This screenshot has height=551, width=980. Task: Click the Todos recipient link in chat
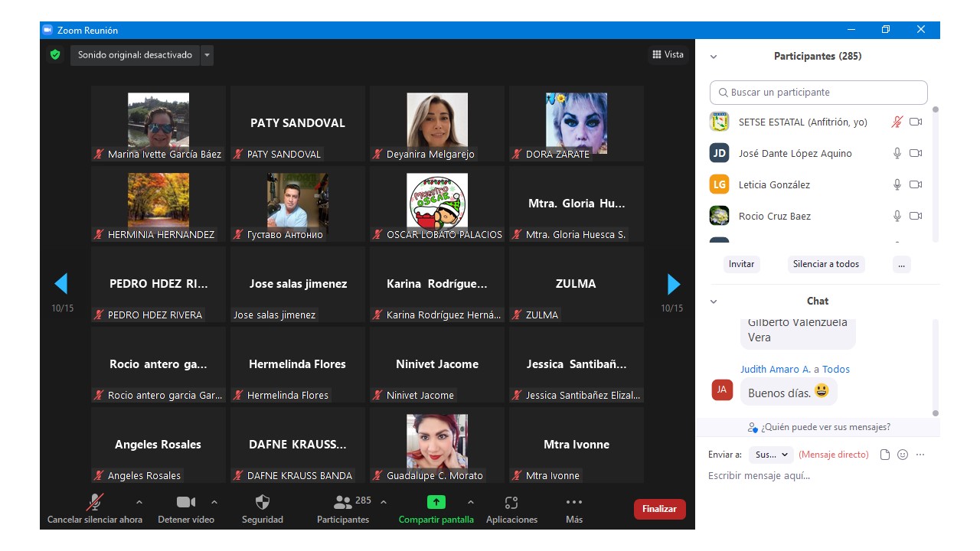(836, 369)
